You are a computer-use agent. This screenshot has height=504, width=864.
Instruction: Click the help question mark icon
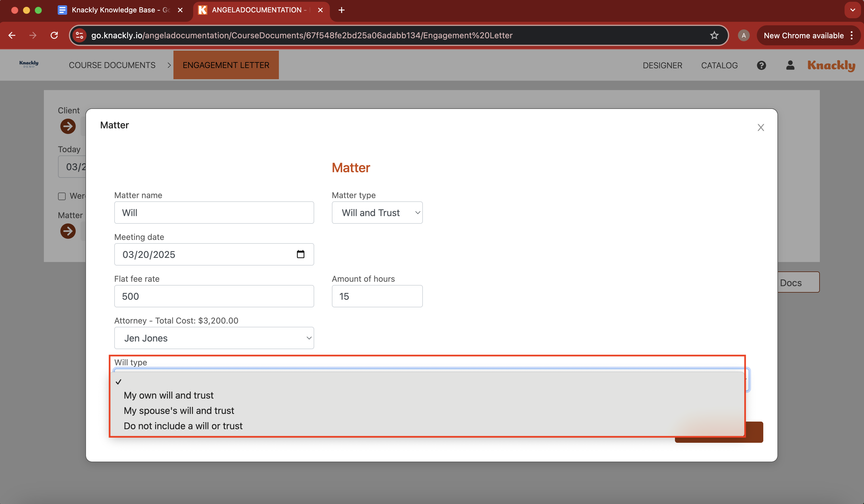761,65
